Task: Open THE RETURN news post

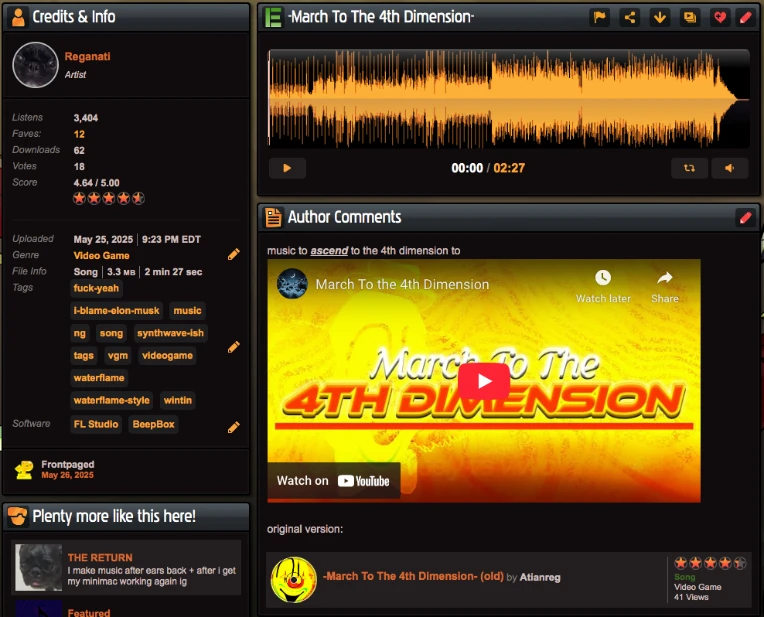Action: [x=100, y=558]
